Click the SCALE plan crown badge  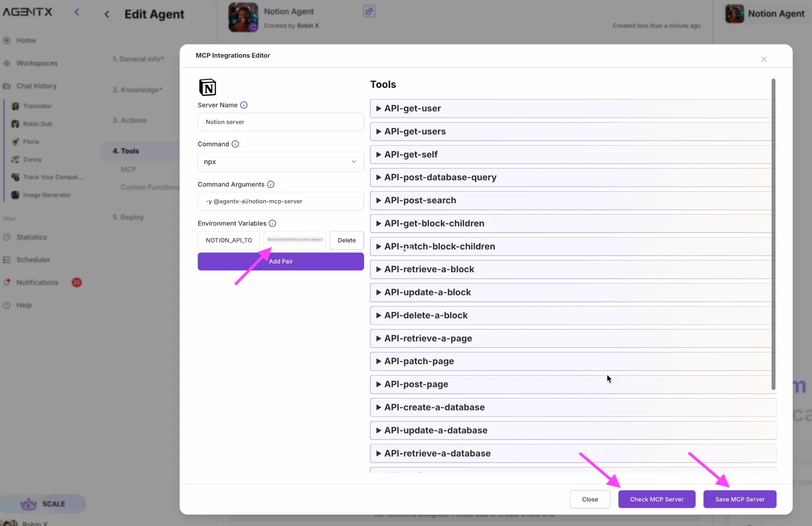43,504
